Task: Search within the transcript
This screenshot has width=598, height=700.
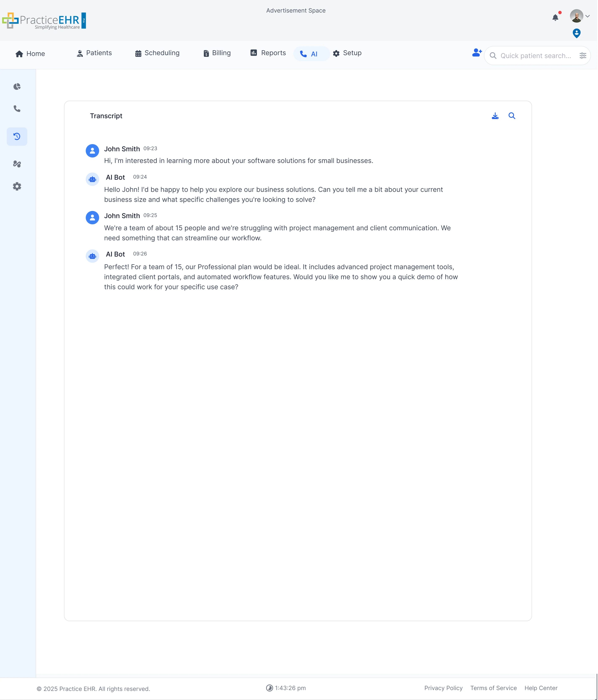Action: [x=512, y=116]
